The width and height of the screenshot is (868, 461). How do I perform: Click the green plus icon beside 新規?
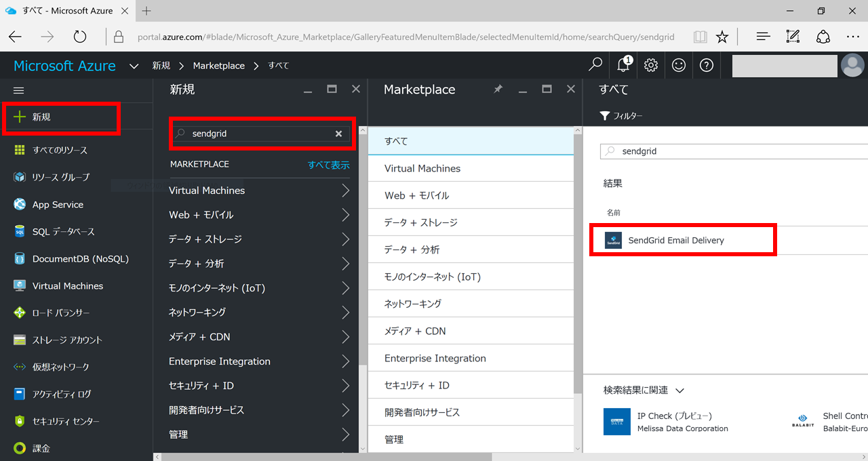pos(20,117)
